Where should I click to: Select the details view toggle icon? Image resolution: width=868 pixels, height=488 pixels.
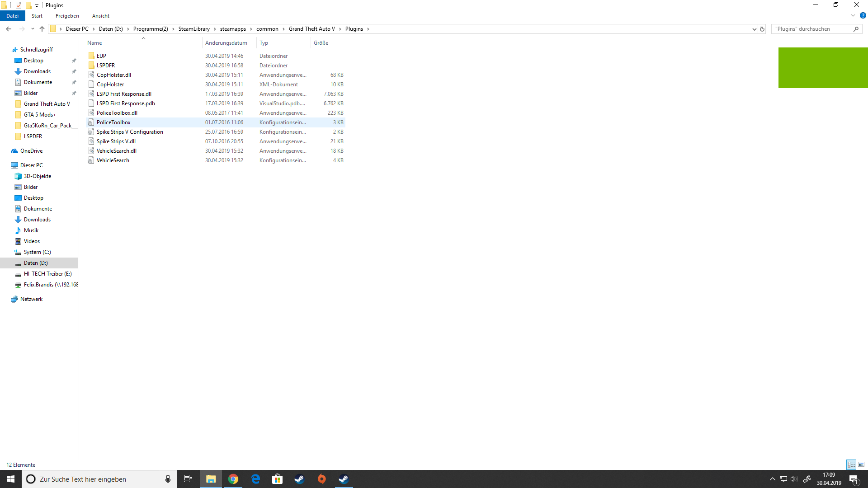pos(851,465)
